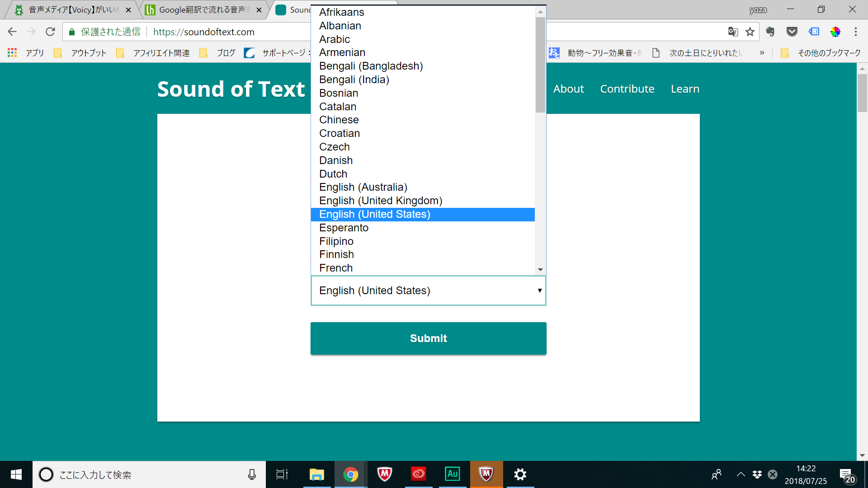Image resolution: width=868 pixels, height=488 pixels.
Task: Open the Google Translate icon in address bar
Action: (x=733, y=32)
